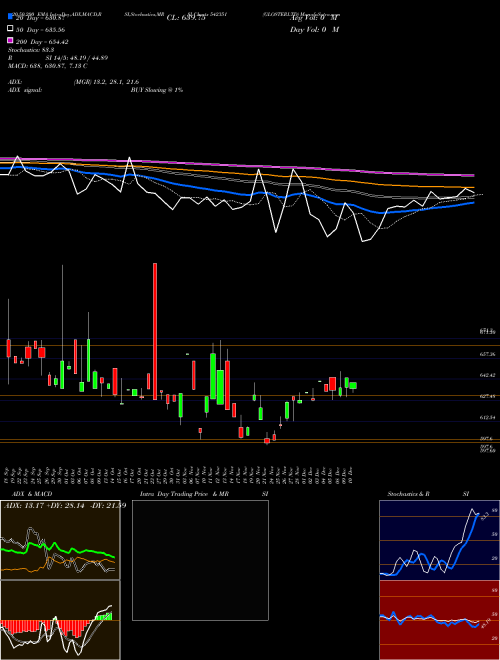Click the magenta 200 Day legend square
The image size is (500, 660).
pyautogui.click(x=11, y=40)
